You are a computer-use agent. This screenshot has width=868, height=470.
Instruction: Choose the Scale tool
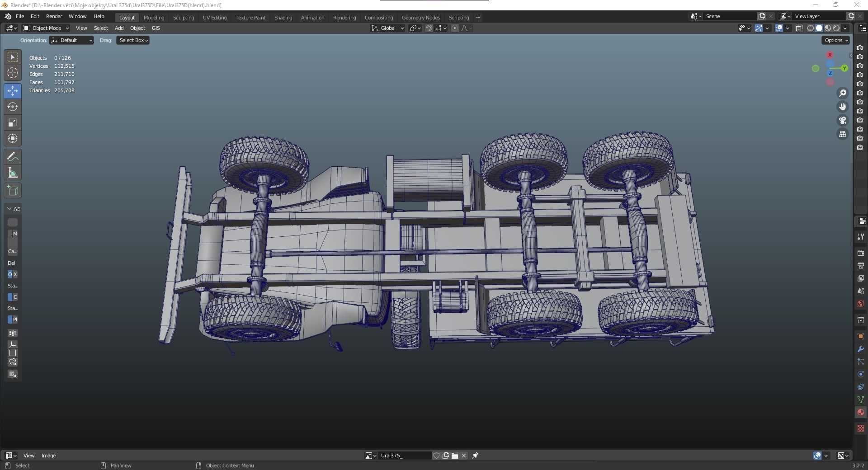click(13, 122)
